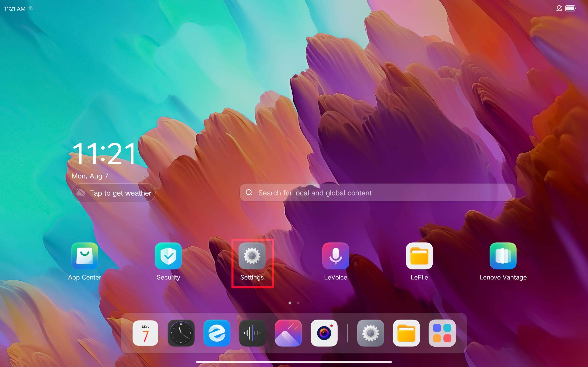The image size is (588, 367).
Task: Open the Lenovo Vantage app
Action: click(x=503, y=256)
